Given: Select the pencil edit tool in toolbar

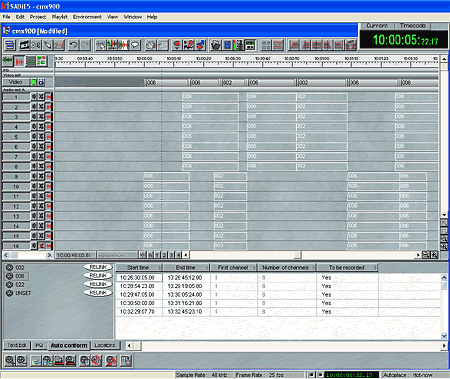Looking at the screenshot, I should pyautogui.click(x=47, y=45).
